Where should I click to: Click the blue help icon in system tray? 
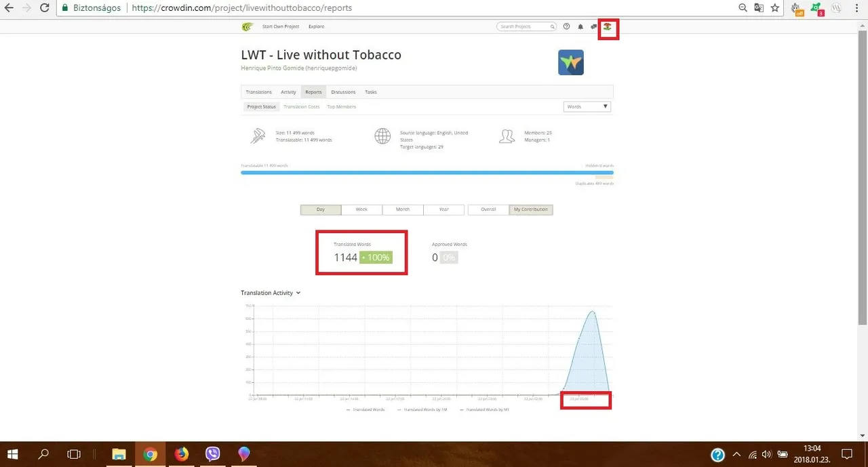pyautogui.click(x=718, y=455)
